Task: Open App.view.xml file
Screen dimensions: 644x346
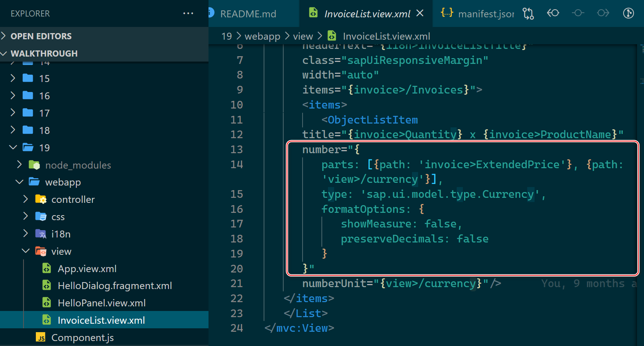Action: point(87,269)
